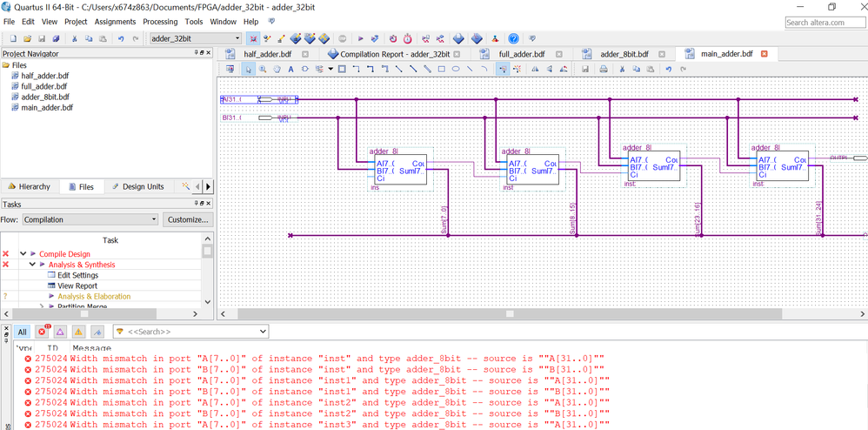This screenshot has width=868, height=430.
Task: Switch to the adder_8bit.bdf tab
Action: tap(624, 54)
